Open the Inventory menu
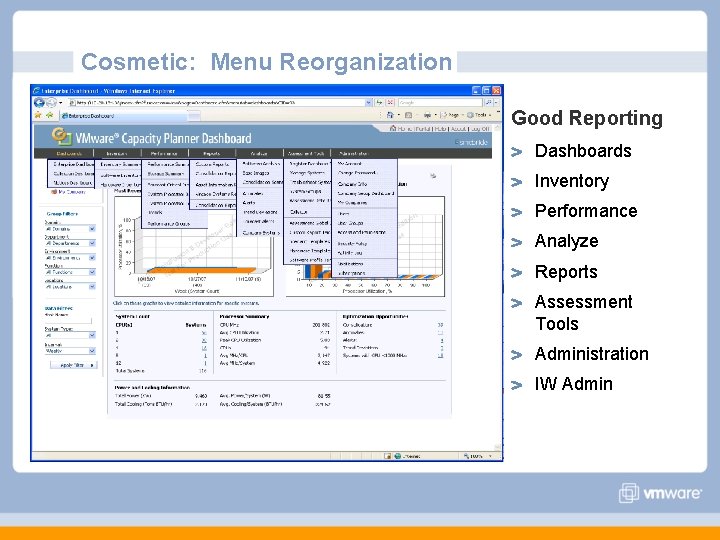Viewport: 720px width, 540px height. 117,153
